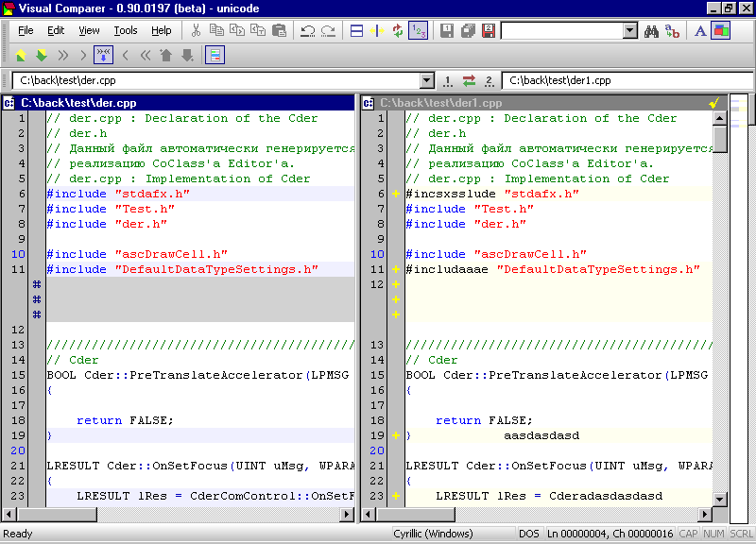Click the Undo arrow icon
The width and height of the screenshot is (756, 544).
tap(307, 30)
